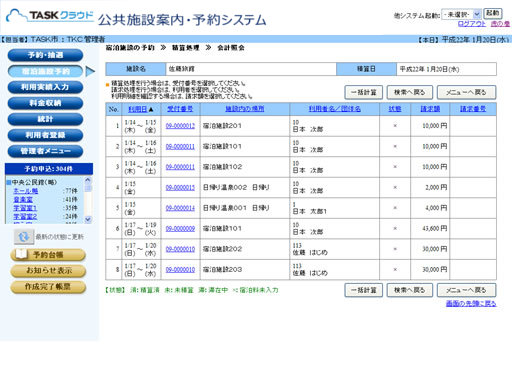Viewport: 512px width, 384px height.
Task: Open the 統計 menu
Action: (45, 119)
